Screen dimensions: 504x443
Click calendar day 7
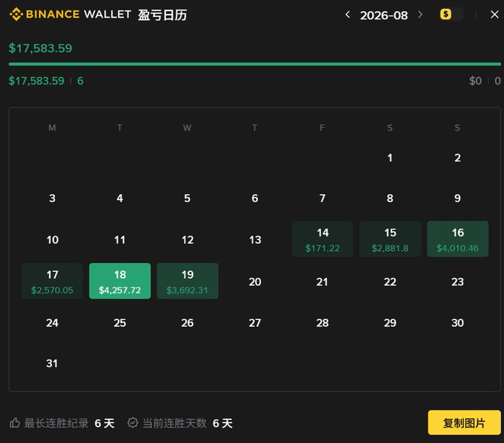point(322,199)
